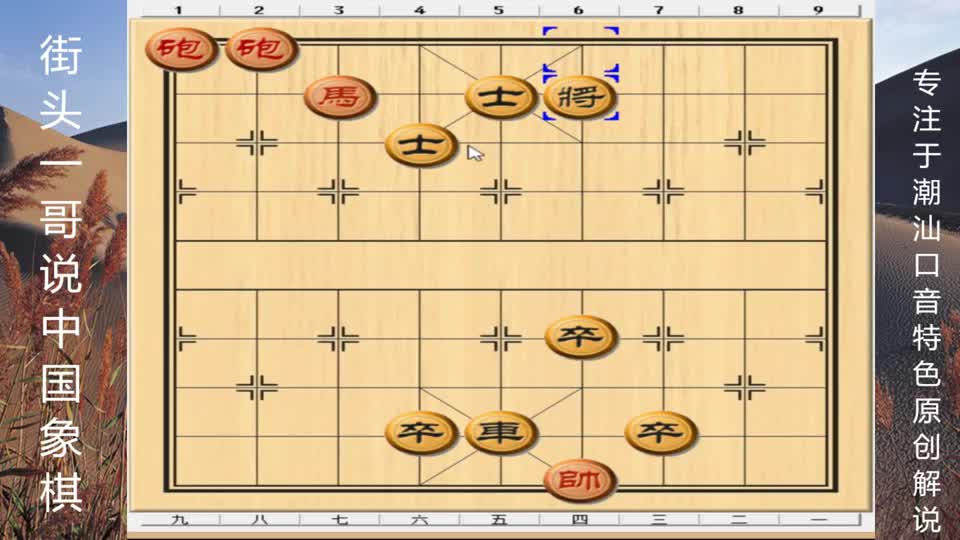Pick the red horse 馬 piece

[x=340, y=97]
